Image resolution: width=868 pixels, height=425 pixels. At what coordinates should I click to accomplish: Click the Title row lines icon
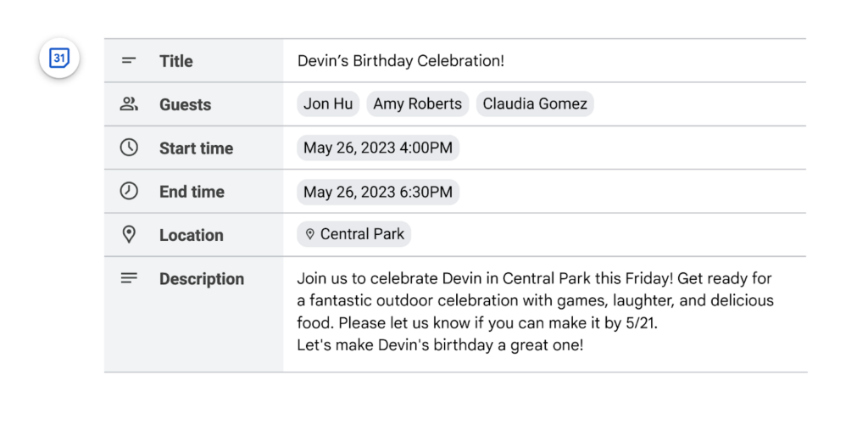pos(129,61)
